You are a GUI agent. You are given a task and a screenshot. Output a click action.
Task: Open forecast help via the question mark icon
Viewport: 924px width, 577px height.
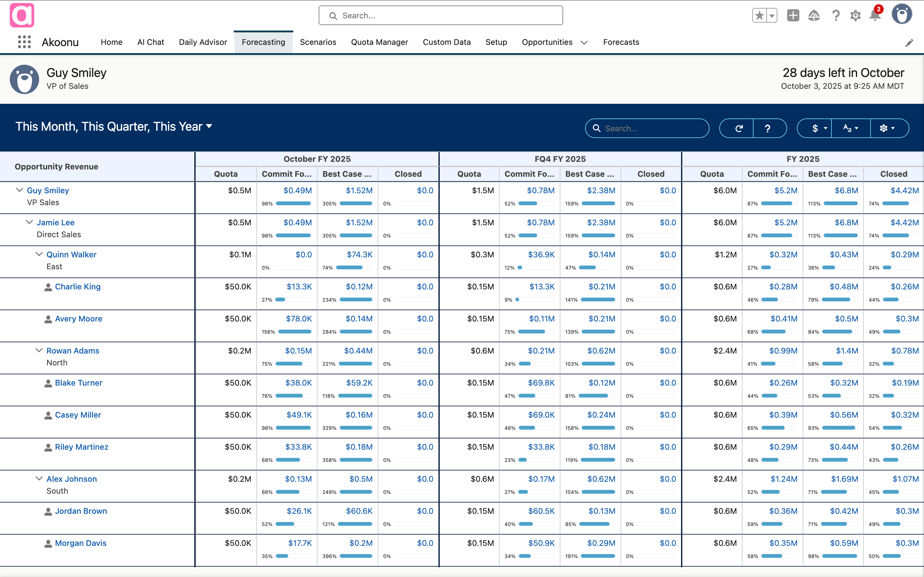tap(768, 128)
